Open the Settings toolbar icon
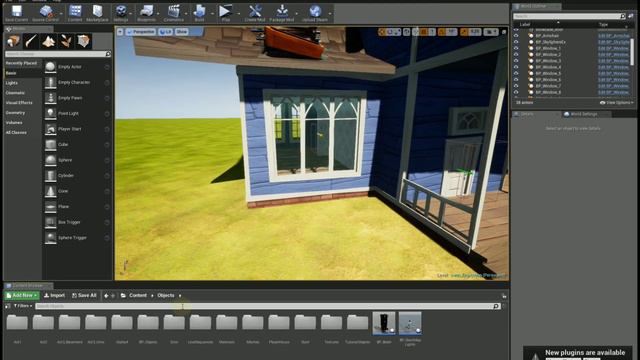This screenshot has width=640, height=360. click(120, 13)
